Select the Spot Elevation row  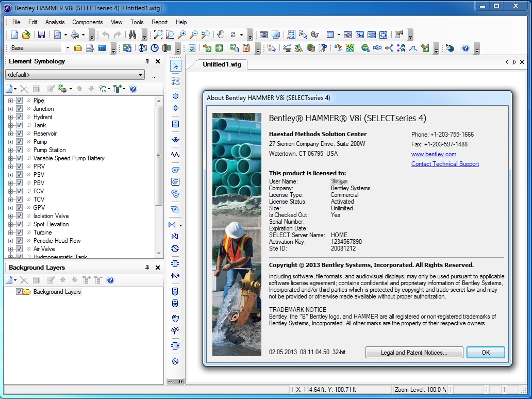pos(51,224)
